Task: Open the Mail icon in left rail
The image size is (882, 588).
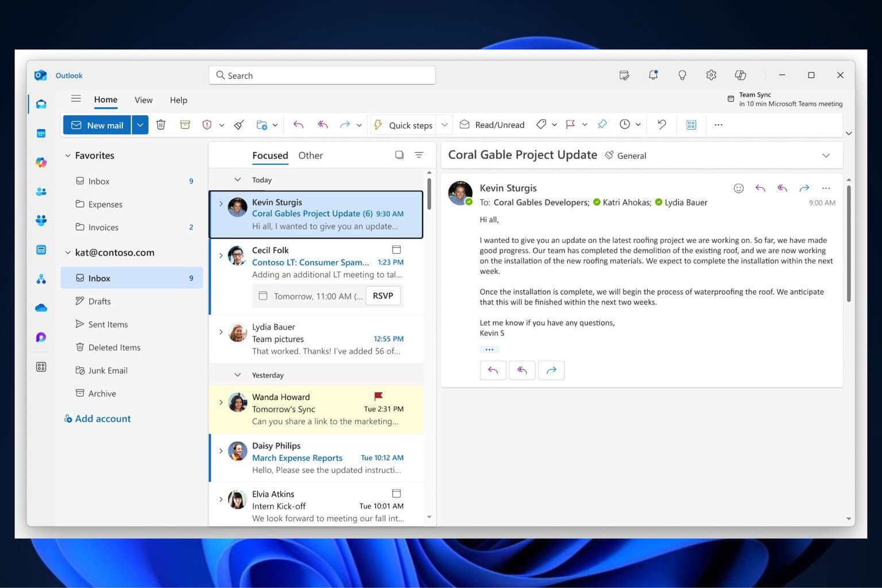Action: [x=41, y=104]
